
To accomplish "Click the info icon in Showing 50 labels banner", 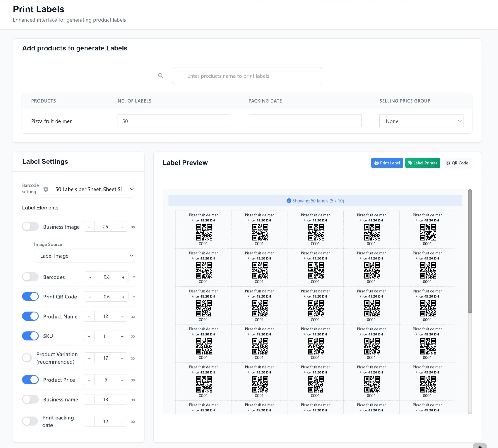I will (x=289, y=201).
